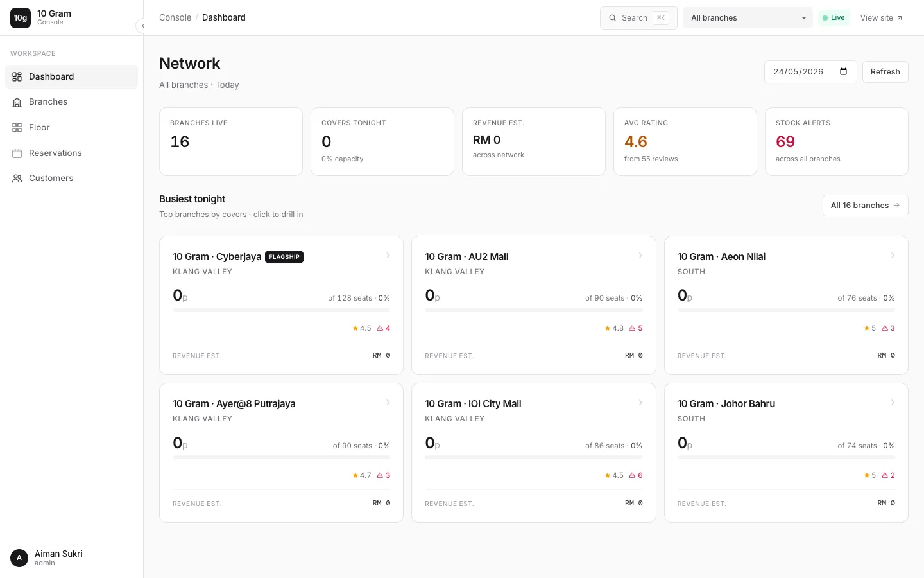This screenshot has height=578, width=924.
Task: Open the 10 Gram · Cyberjaya branch title
Action: click(217, 257)
